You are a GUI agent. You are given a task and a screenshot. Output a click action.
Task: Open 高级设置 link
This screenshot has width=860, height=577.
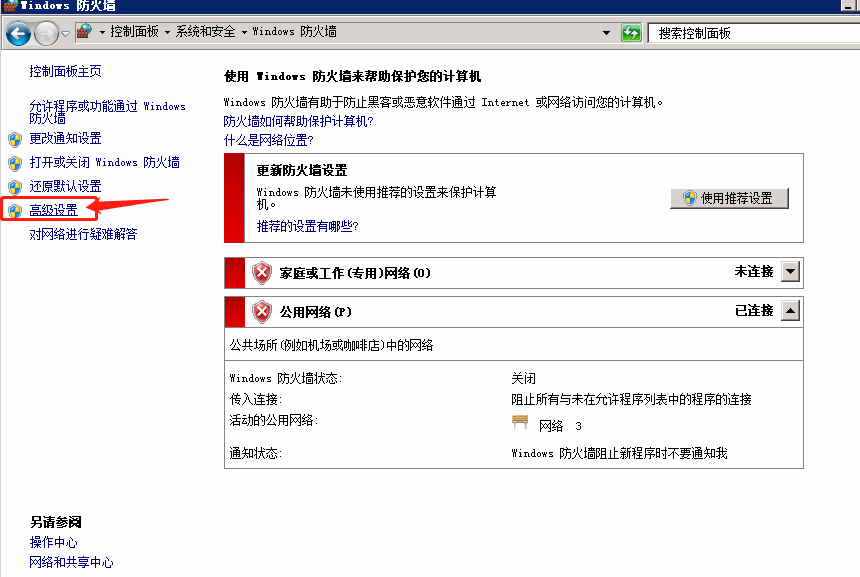53,210
